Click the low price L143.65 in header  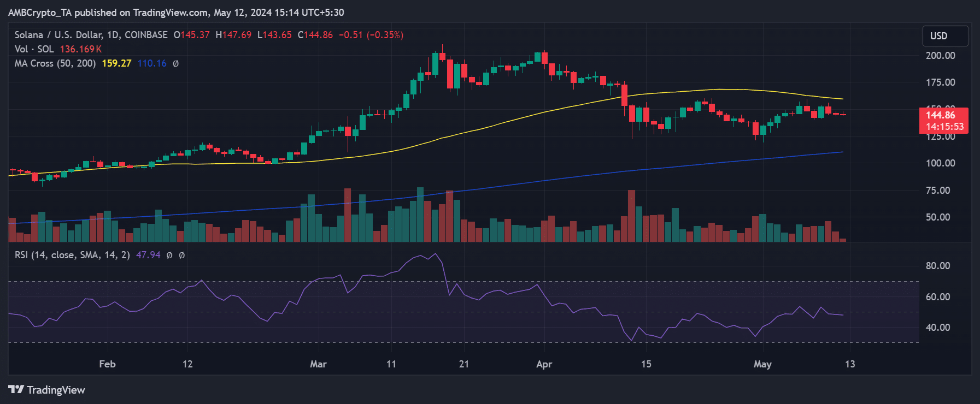point(274,35)
